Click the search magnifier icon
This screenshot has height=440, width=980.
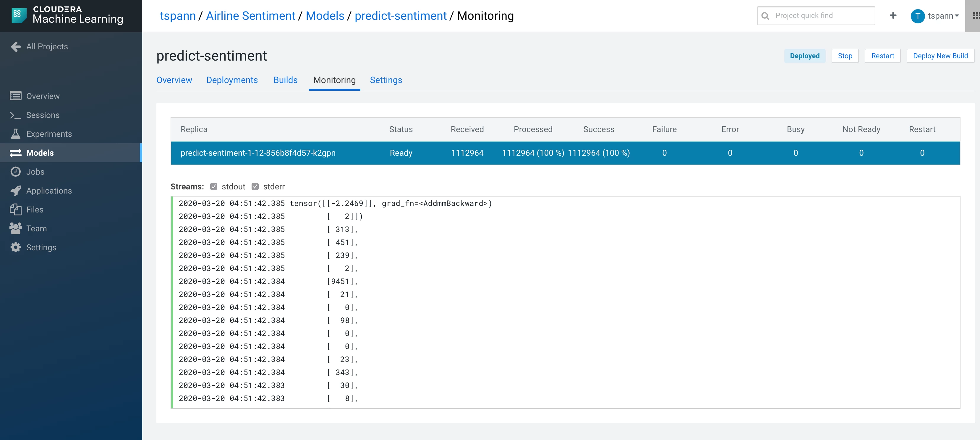click(765, 16)
